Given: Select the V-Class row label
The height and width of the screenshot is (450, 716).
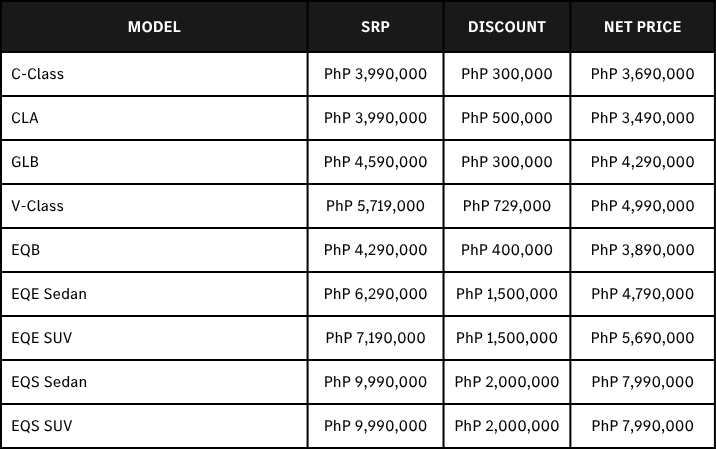Looking at the screenshot, I should click(x=38, y=206).
